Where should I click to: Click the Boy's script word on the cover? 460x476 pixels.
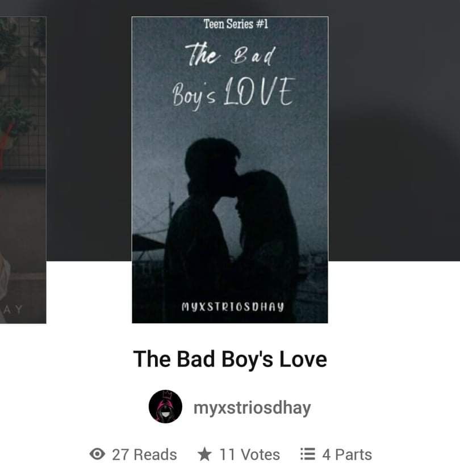(194, 94)
